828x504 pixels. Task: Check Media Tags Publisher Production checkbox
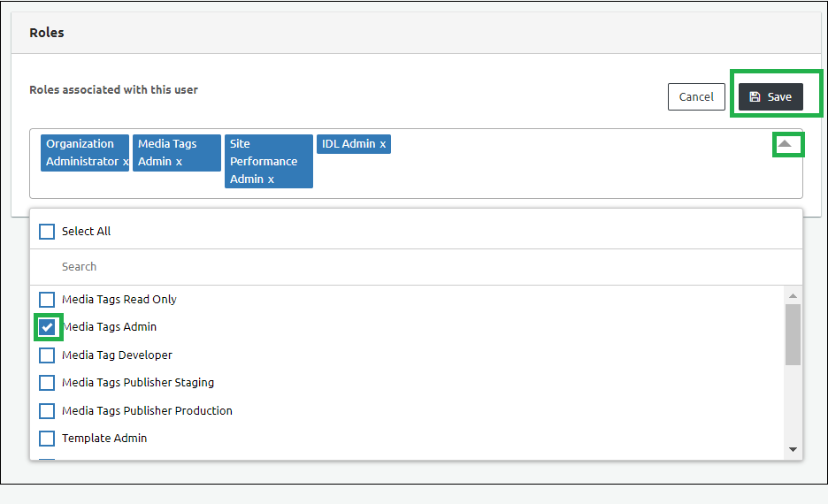click(47, 411)
